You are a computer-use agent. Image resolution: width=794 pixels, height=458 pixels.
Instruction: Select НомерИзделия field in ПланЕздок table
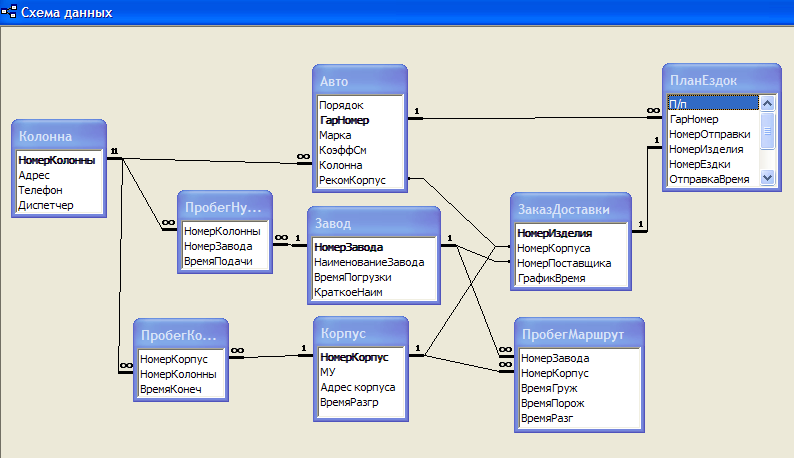[x=713, y=149]
